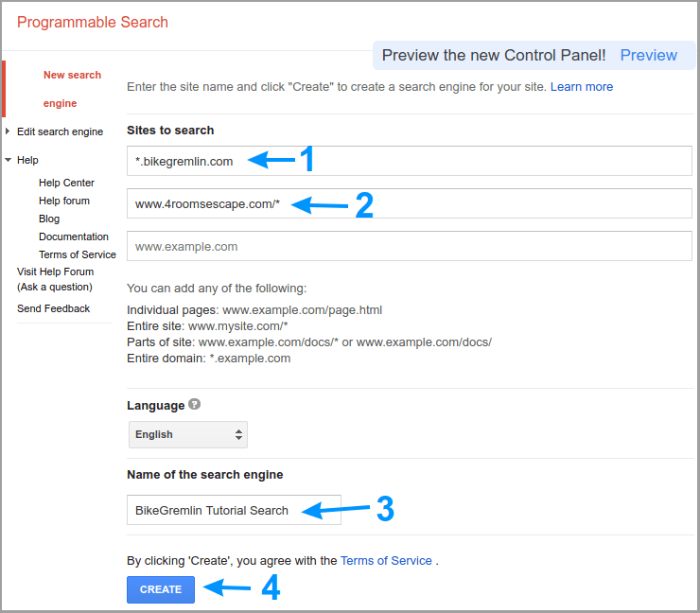Open Help forum sidebar link
The image size is (700, 613).
64,201
